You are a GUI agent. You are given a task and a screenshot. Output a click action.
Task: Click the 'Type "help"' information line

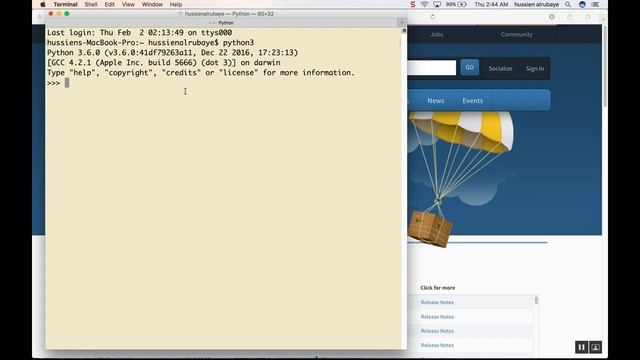[x=201, y=73]
